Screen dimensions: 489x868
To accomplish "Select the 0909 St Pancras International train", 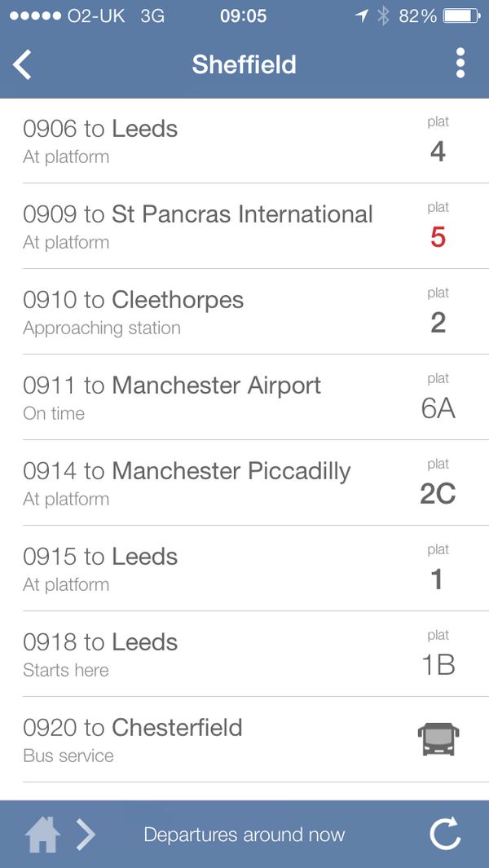I will (204, 227).
